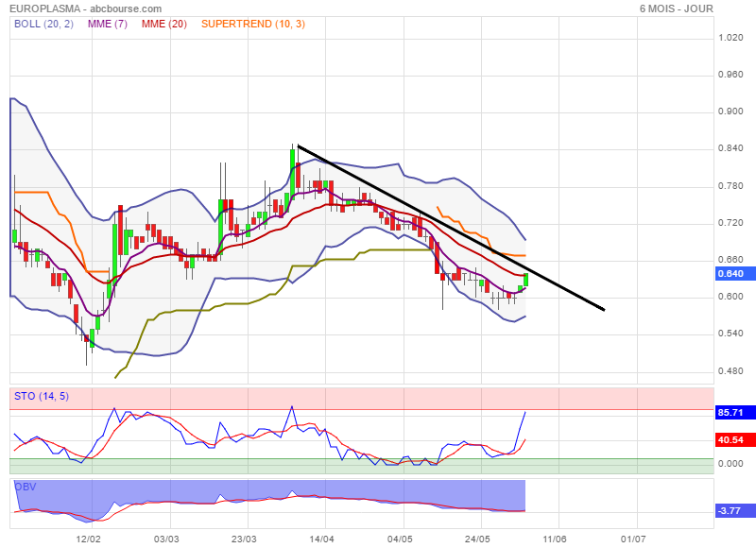The height and width of the screenshot is (548, 756).
Task: Click the stochastic value badge 85.71
Action: click(735, 413)
